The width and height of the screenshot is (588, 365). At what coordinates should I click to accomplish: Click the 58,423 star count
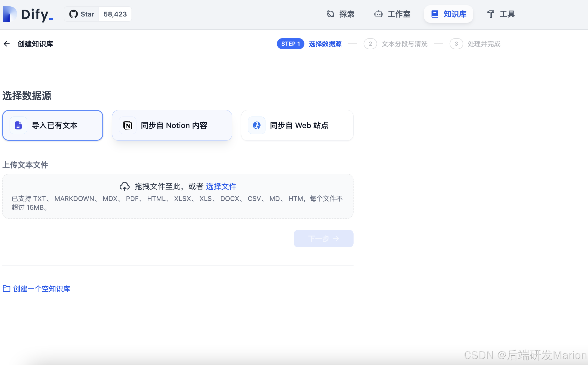115,14
